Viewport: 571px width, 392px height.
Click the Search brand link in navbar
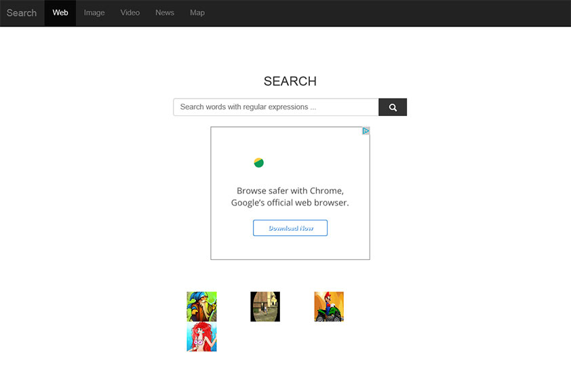point(22,13)
